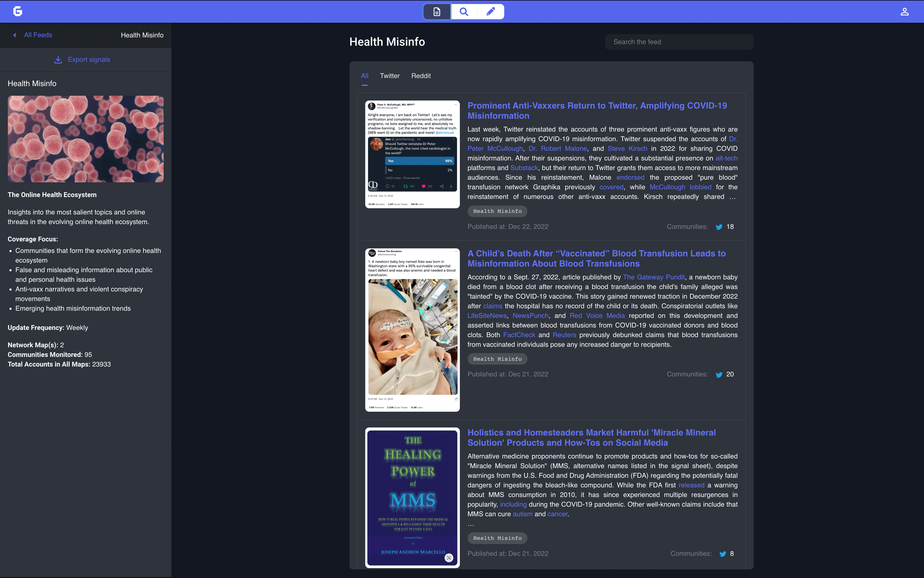Follow the Red Voice Media link
The height and width of the screenshot is (578, 924).
(x=597, y=316)
